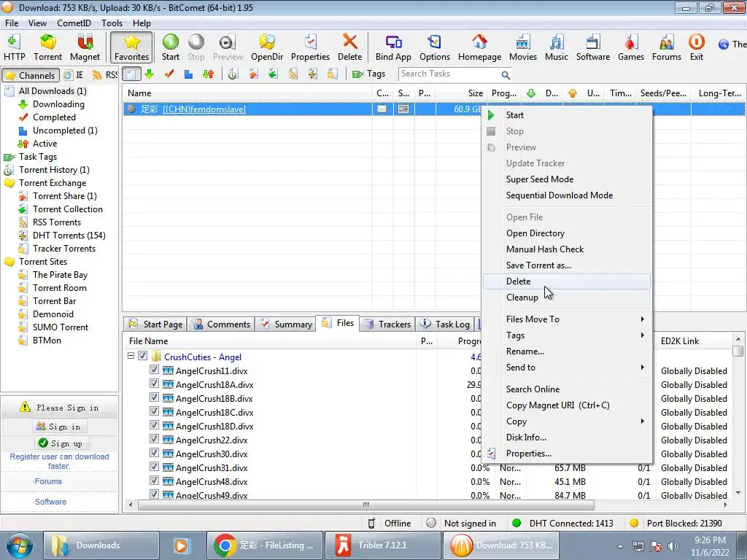Click the HTTP download toolbar icon
The image size is (747, 560).
[x=15, y=47]
